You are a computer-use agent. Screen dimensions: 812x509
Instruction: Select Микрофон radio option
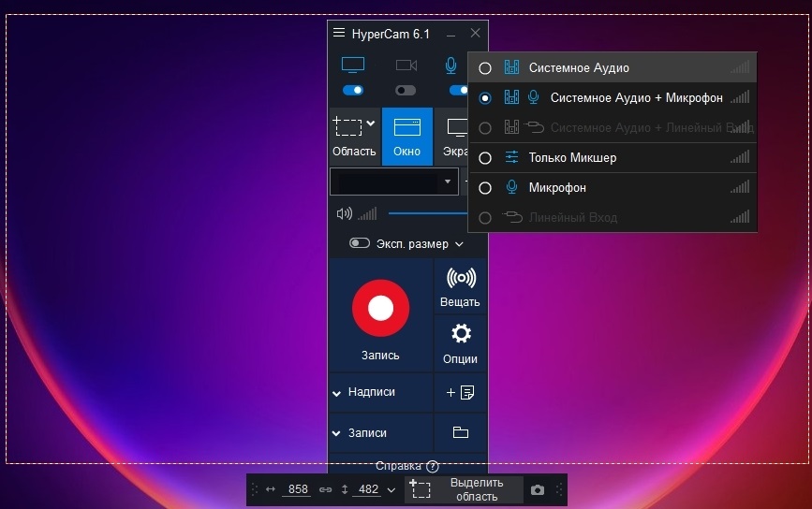point(485,188)
